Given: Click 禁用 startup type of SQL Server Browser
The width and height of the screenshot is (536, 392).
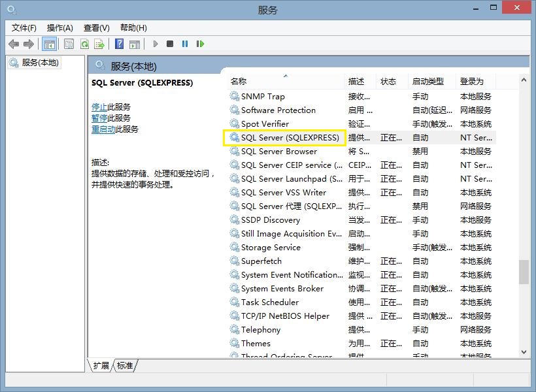Looking at the screenshot, I should (420, 152).
